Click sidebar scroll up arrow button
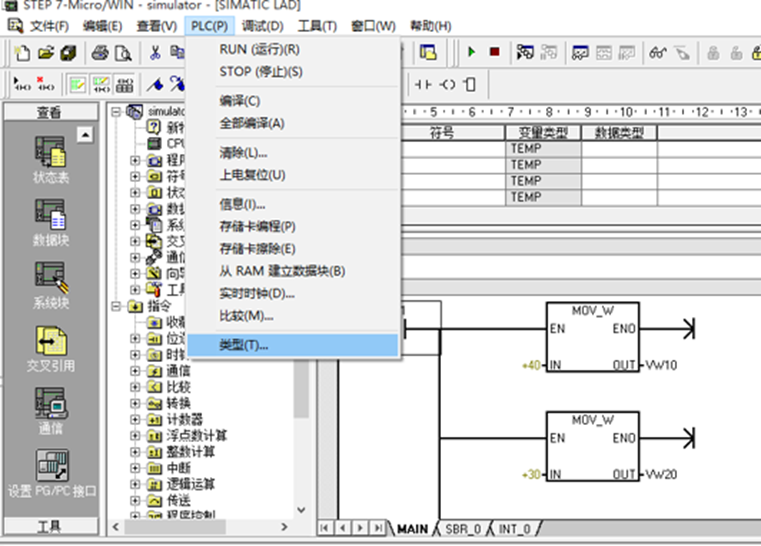This screenshot has width=761, height=546. (x=85, y=134)
